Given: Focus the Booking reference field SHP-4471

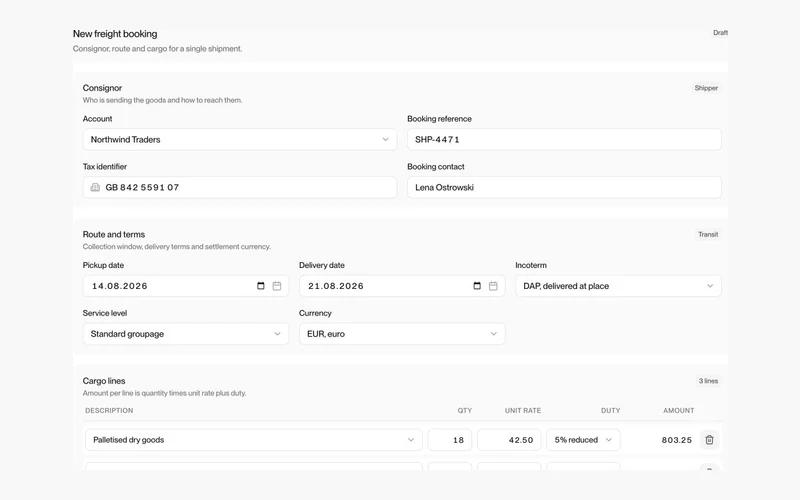Looking at the screenshot, I should pyautogui.click(x=564, y=139).
